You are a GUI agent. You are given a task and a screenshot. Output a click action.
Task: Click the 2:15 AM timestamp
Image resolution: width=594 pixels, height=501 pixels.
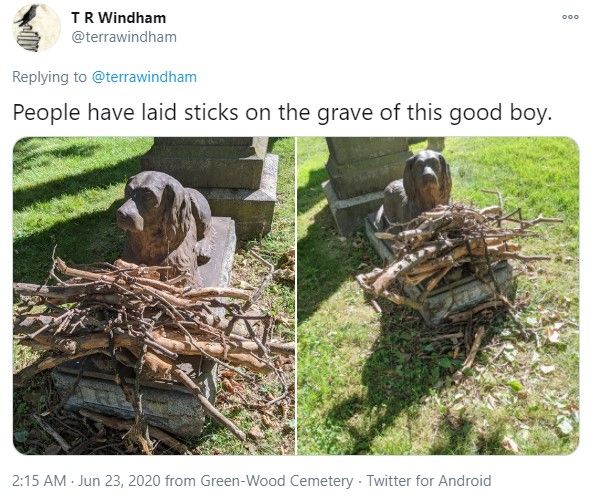pyautogui.click(x=39, y=481)
